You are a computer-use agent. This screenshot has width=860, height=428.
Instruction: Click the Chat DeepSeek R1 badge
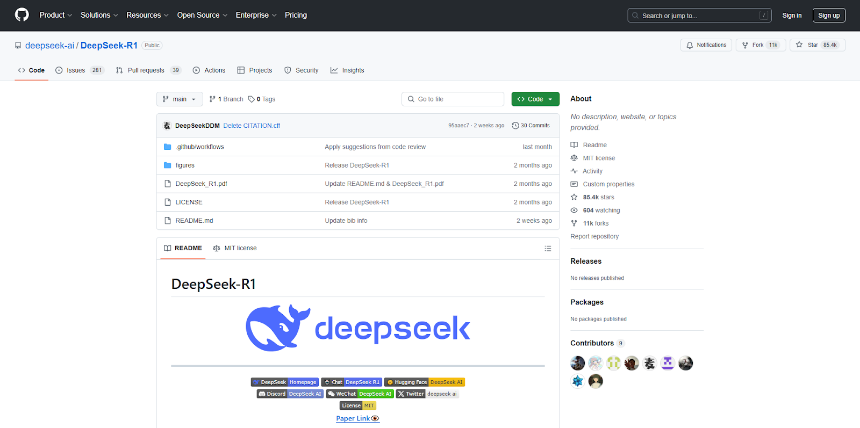tap(351, 382)
